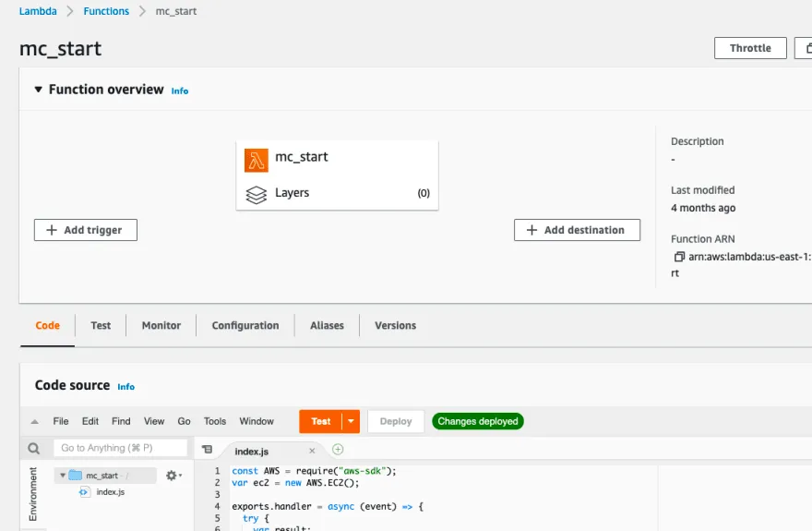Click the search magnifier icon in editor
The height and width of the screenshot is (531, 812).
[x=33, y=448]
